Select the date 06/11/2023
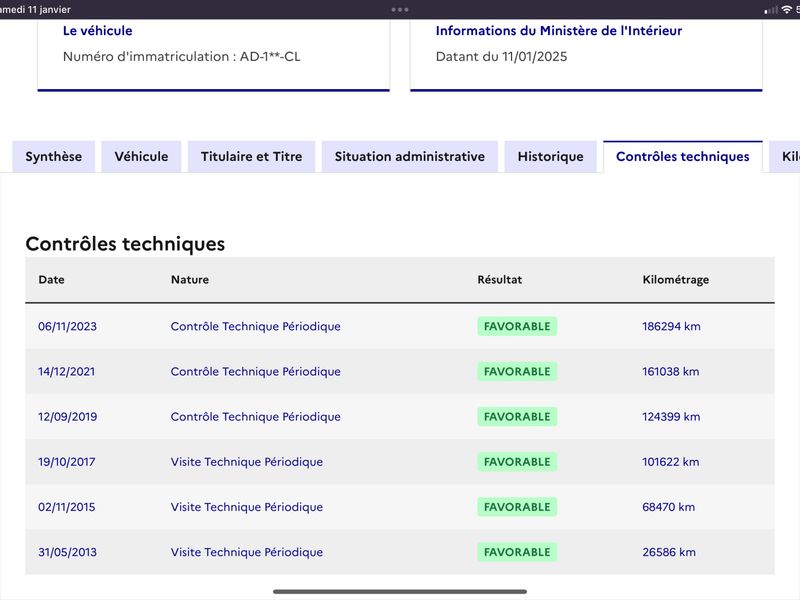 pyautogui.click(x=67, y=327)
